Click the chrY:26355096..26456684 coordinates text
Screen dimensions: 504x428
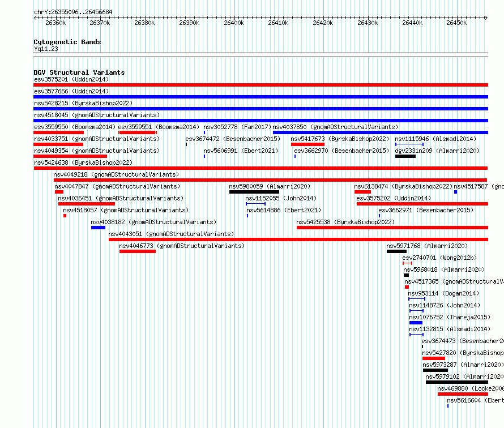point(73,12)
